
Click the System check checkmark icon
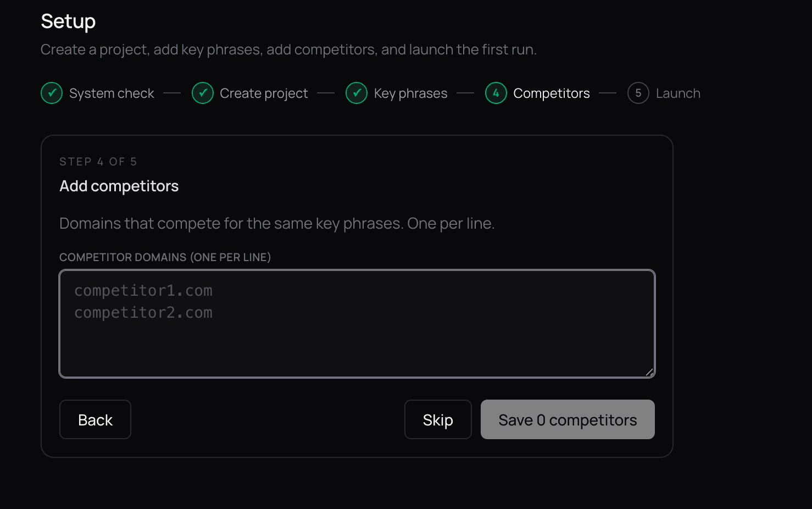pos(52,93)
